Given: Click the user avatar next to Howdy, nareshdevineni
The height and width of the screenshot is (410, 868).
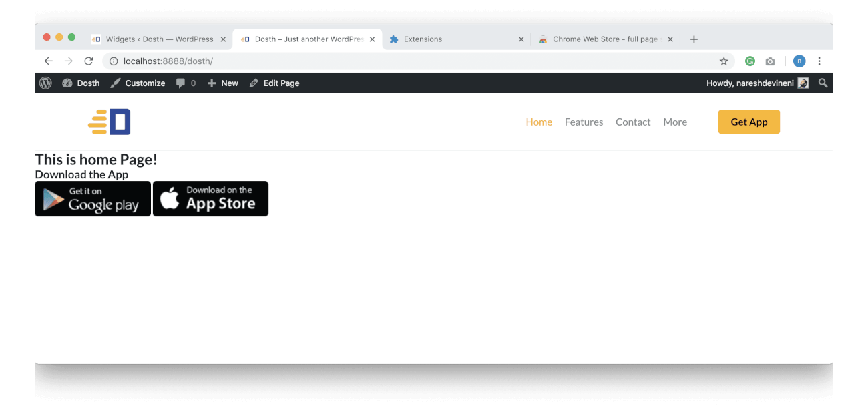Looking at the screenshot, I should (x=803, y=83).
